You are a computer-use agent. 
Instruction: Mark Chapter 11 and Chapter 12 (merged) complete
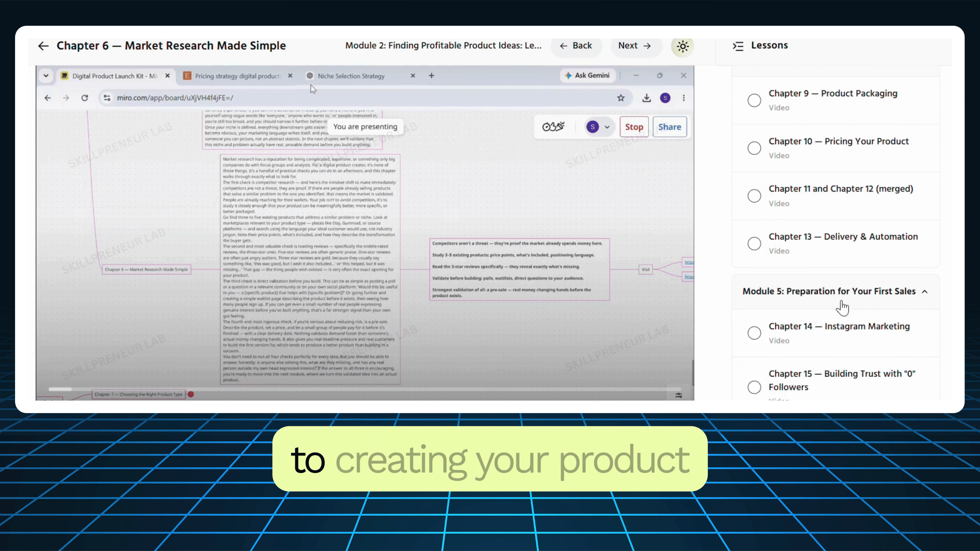click(754, 196)
